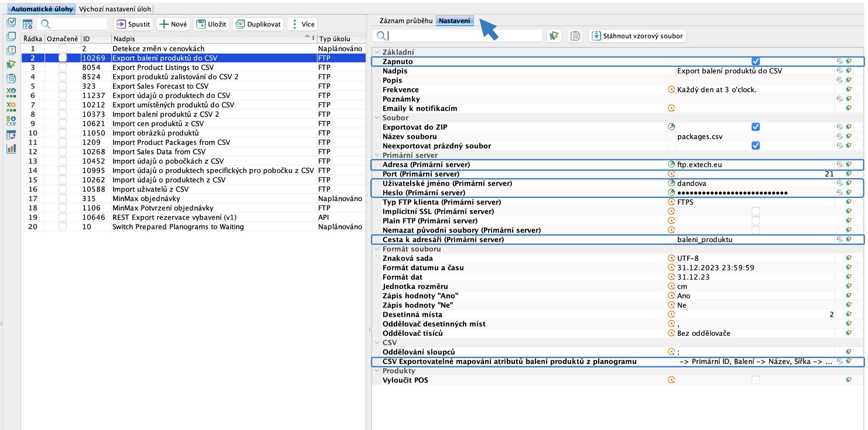Click the green check icon in Adresa (Primární server) row
This screenshot has height=430, width=868.
pyautogui.click(x=671, y=164)
